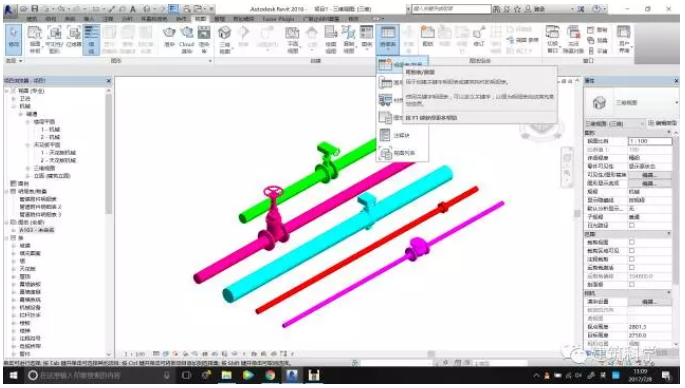
Task: Click the 视图比例 1 : 100 value field
Action: (x=650, y=141)
